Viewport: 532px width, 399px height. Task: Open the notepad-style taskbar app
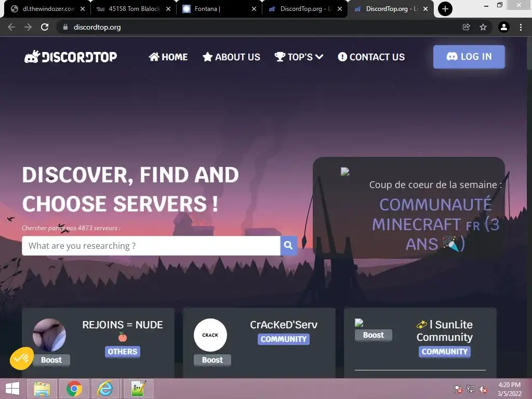click(138, 389)
